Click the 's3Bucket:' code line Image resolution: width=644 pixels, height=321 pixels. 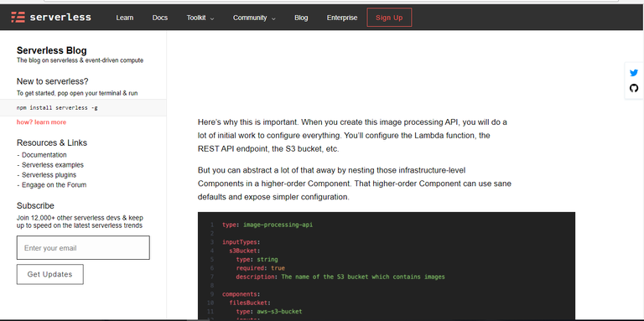245,251
